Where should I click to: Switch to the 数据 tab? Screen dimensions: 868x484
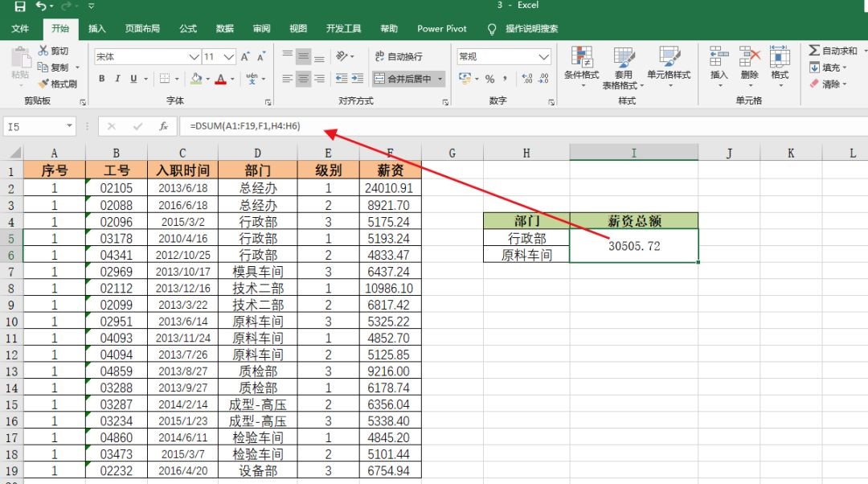[x=225, y=28]
